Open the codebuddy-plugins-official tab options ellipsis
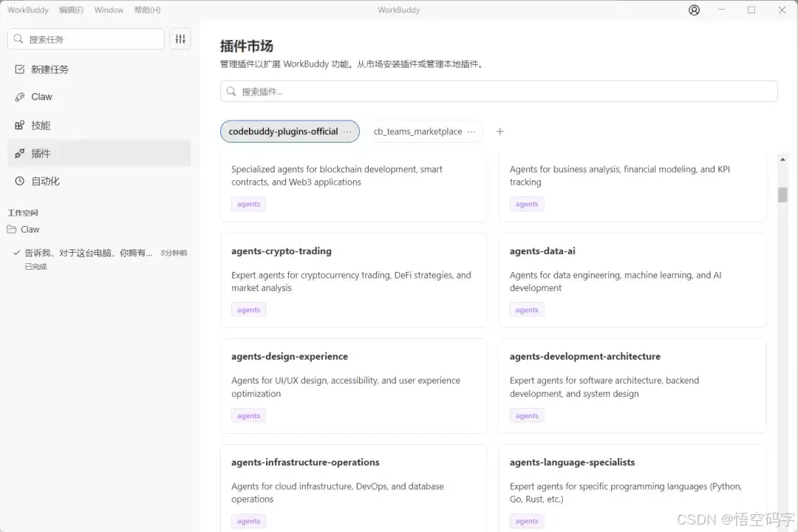 point(348,132)
